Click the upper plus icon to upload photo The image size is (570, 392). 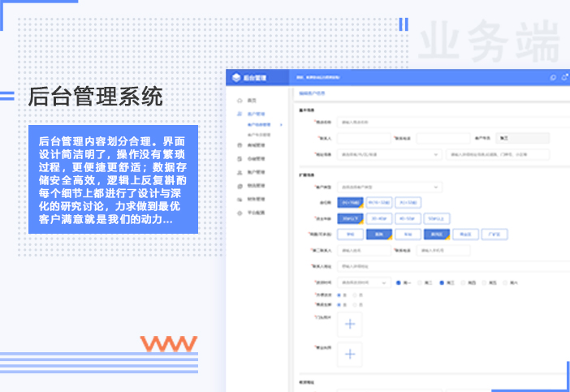[350, 325]
